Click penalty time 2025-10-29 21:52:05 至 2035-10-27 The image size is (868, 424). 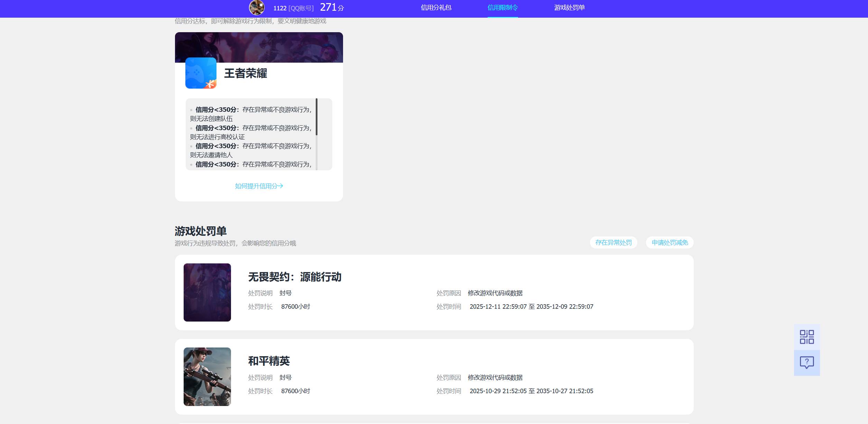(x=532, y=391)
